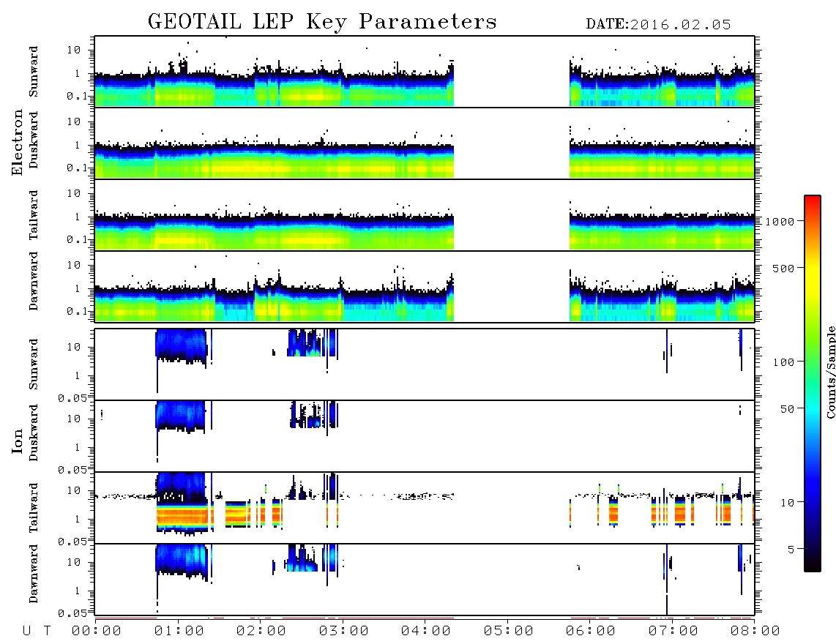The image size is (836, 644).
Task: Click the 01:00 time axis label
Action: [179, 632]
